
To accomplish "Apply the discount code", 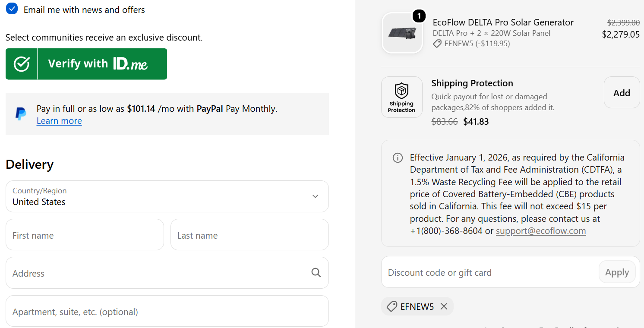I will 617,272.
